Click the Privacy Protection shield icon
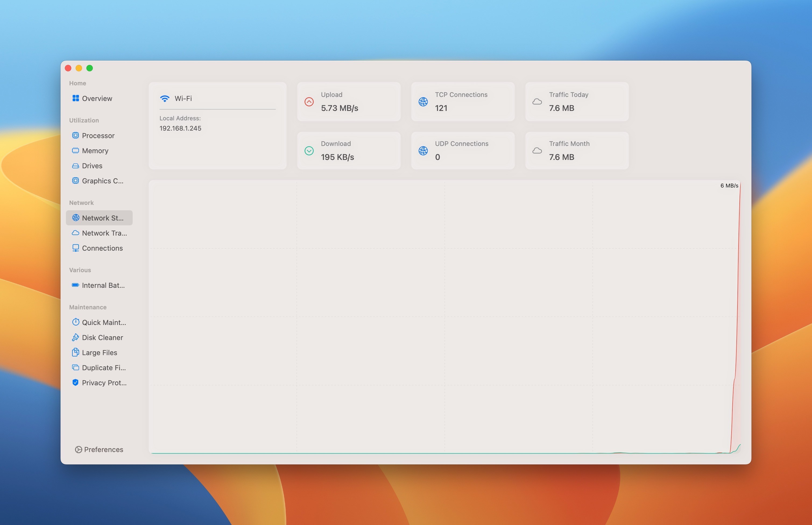This screenshot has width=812, height=525. pyautogui.click(x=76, y=383)
